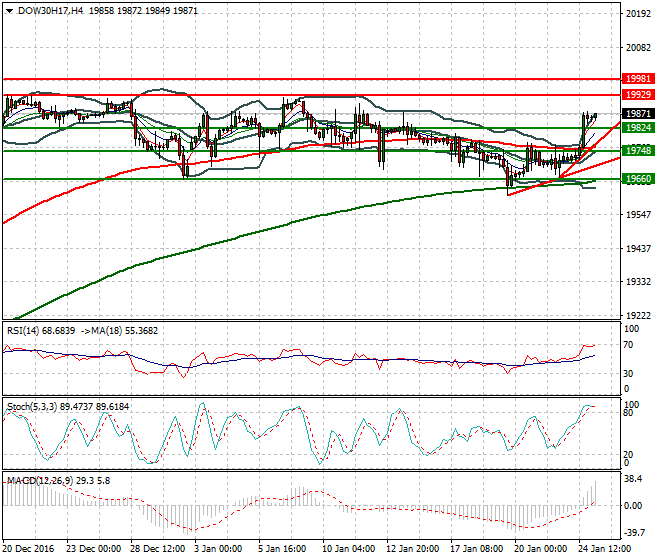Select the 5 Jan 16:00 time axis label
Image resolution: width=660 pixels, height=560 pixels.
pos(282,549)
